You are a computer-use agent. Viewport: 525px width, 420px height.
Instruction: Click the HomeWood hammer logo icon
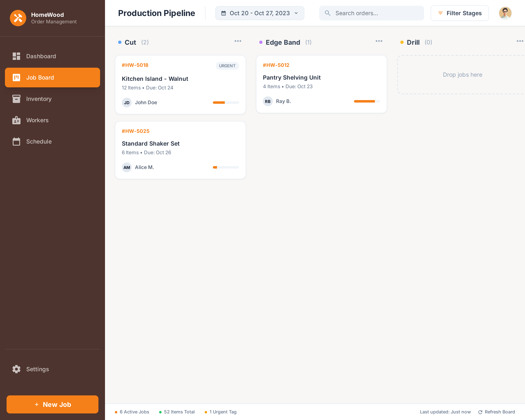(18, 18)
